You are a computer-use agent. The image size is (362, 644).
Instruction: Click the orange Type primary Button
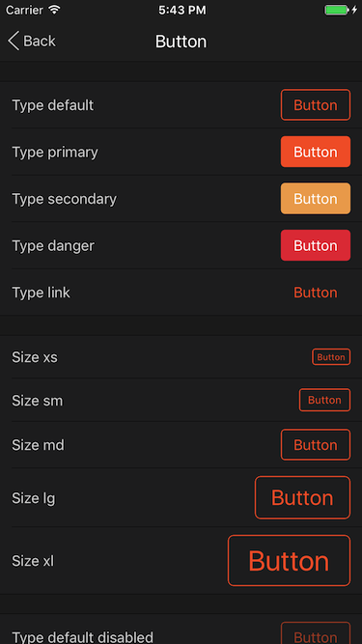316,152
